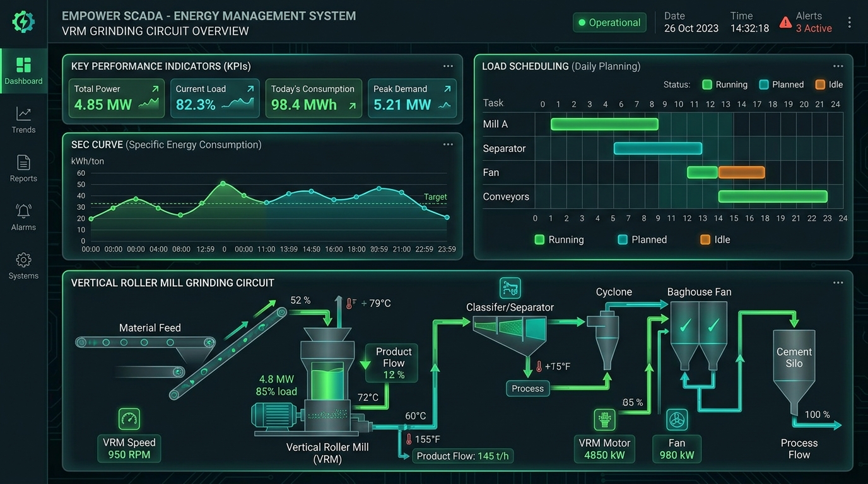This screenshot has height=484, width=868.
Task: Click the thermometer icon beside 155°F
Action: pyautogui.click(x=409, y=439)
